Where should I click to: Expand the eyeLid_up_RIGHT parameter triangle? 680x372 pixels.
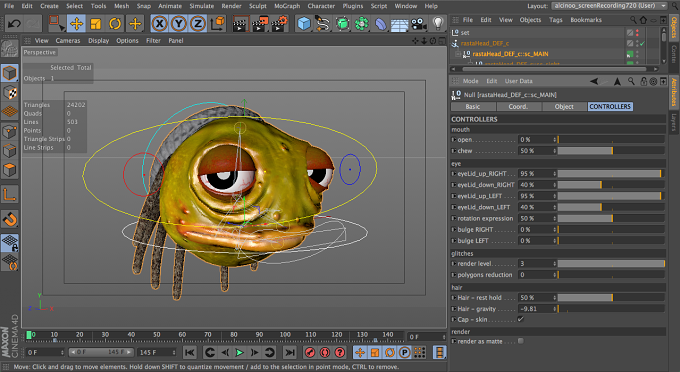pyautogui.click(x=454, y=173)
